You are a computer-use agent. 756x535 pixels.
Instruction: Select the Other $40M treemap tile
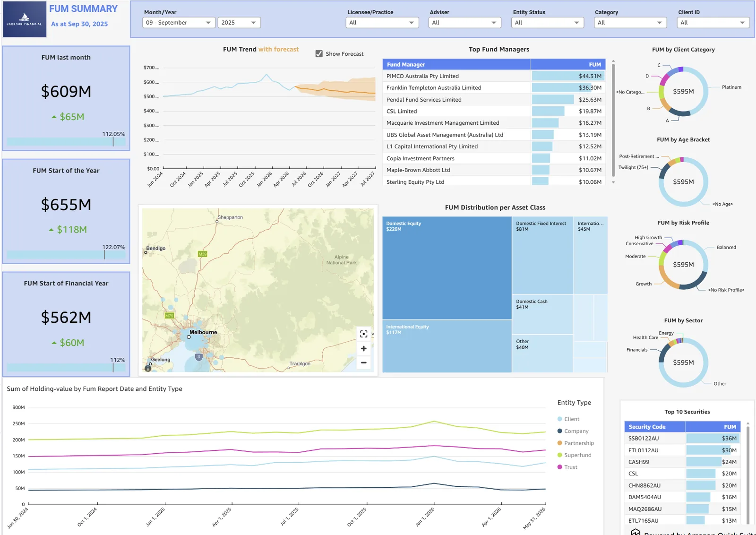pos(542,354)
